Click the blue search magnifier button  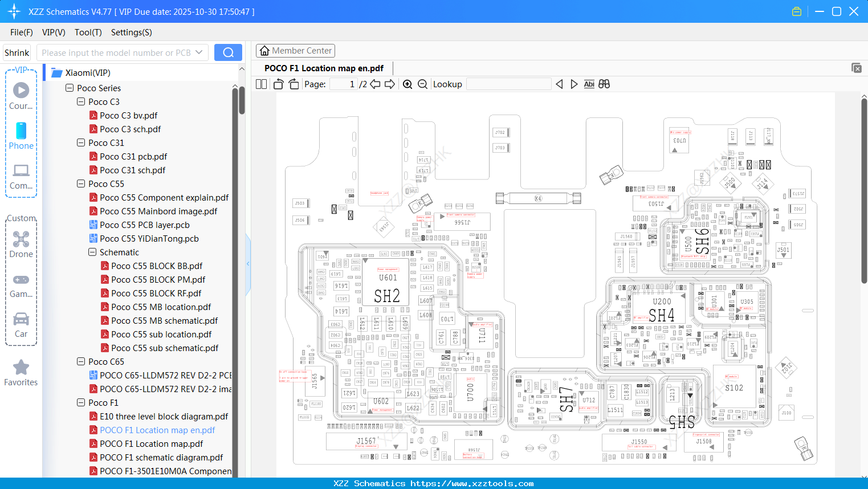227,52
